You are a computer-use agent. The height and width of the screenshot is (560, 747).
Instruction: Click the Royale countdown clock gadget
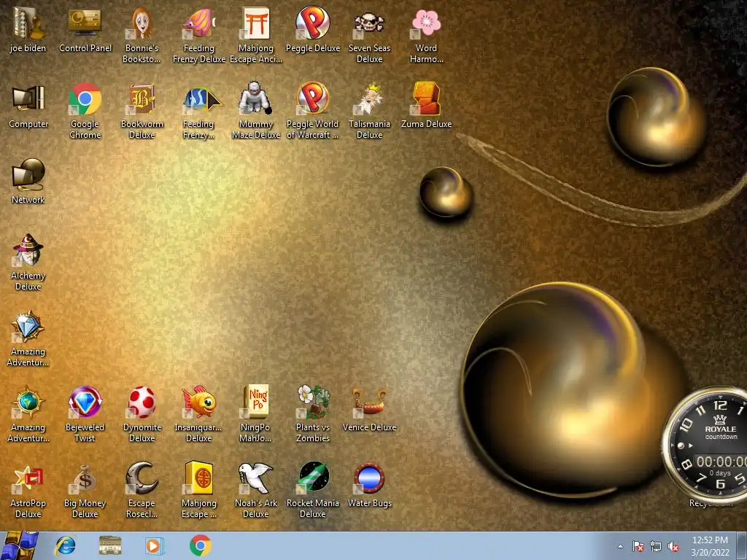pyautogui.click(x=705, y=445)
